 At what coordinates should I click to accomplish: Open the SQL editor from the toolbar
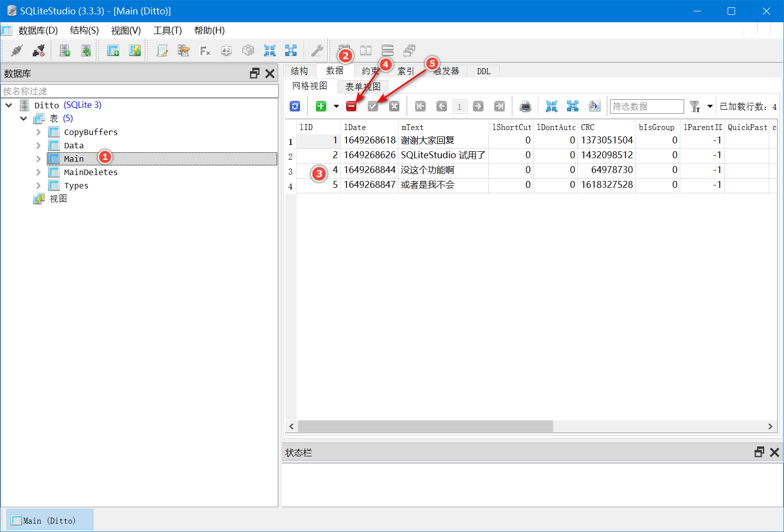pos(162,50)
